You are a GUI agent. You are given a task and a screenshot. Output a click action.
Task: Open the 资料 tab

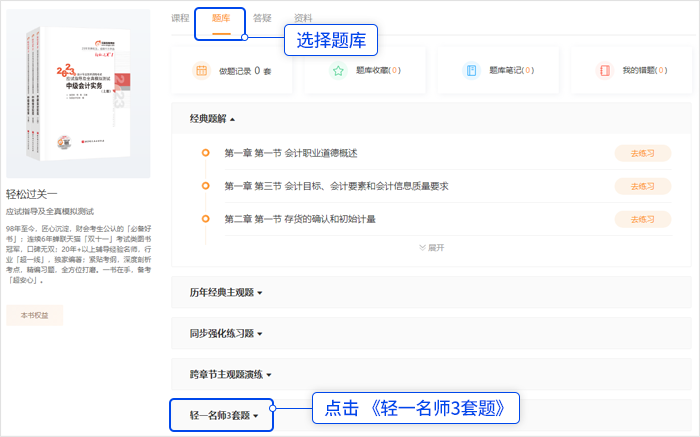pyautogui.click(x=303, y=18)
